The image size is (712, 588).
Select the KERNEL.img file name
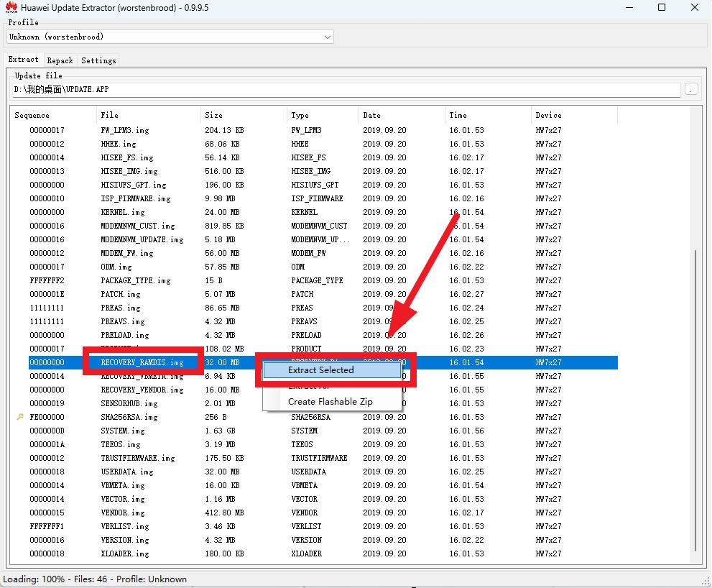point(123,212)
